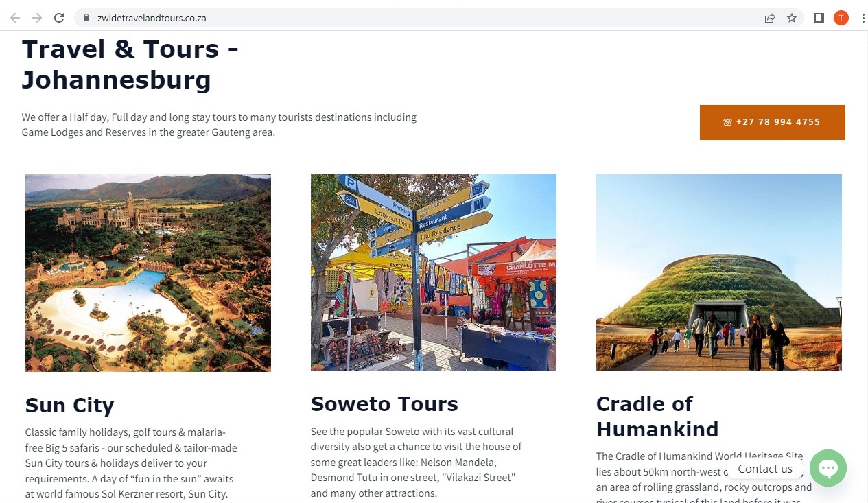Select the Soweto street signs photo

click(433, 272)
